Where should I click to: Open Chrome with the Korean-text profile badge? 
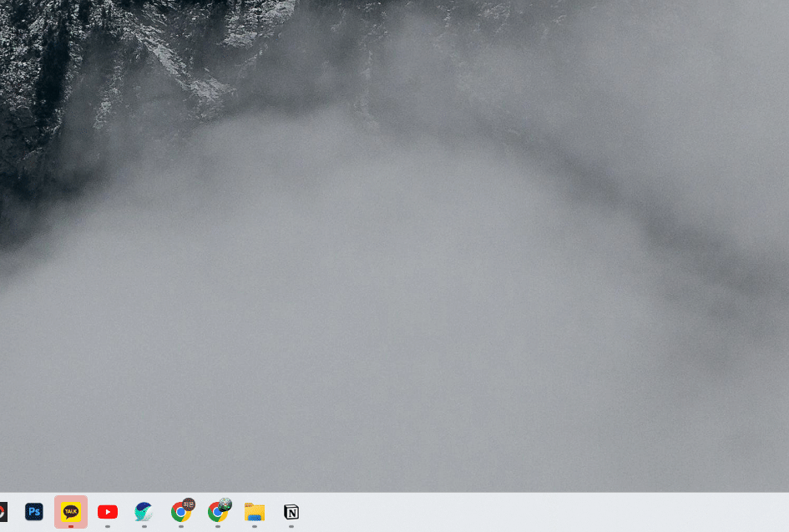pos(182,511)
